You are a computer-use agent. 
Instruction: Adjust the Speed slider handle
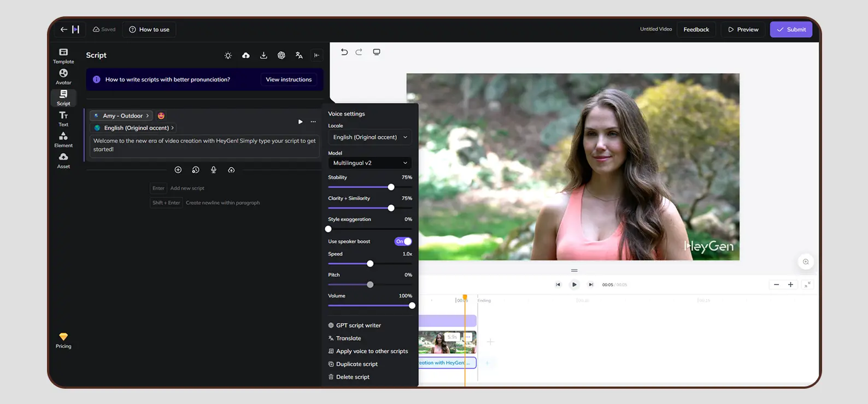click(370, 264)
